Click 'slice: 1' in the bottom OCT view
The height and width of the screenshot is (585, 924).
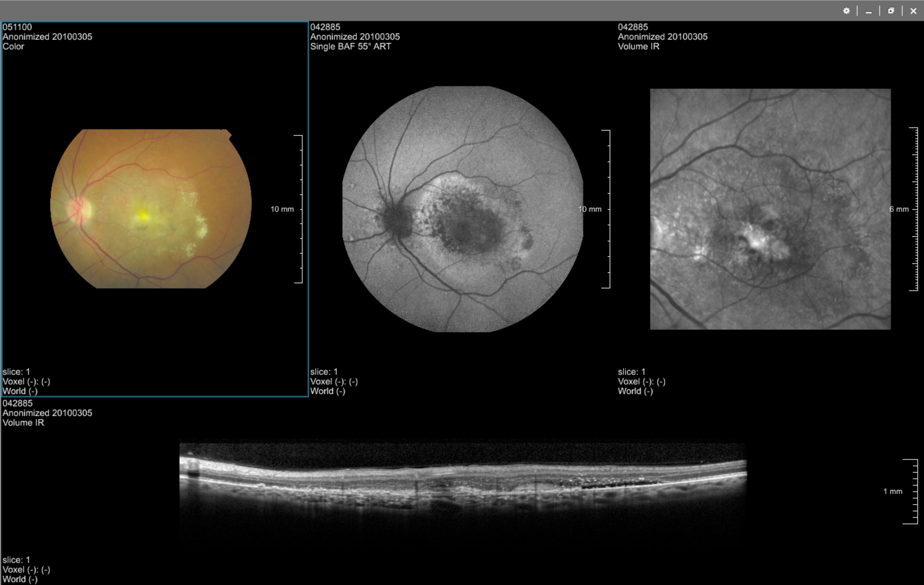[16, 560]
